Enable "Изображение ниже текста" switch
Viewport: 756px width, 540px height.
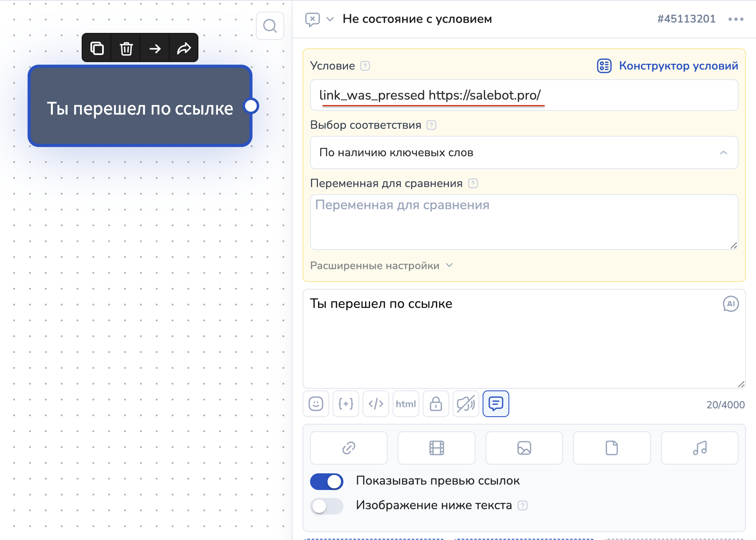coord(327,506)
